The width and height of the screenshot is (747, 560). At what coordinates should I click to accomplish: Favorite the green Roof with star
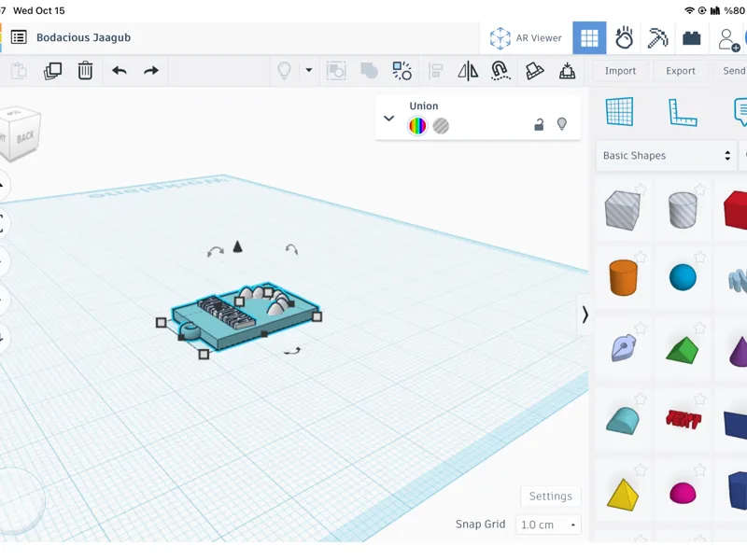pyautogui.click(x=699, y=328)
